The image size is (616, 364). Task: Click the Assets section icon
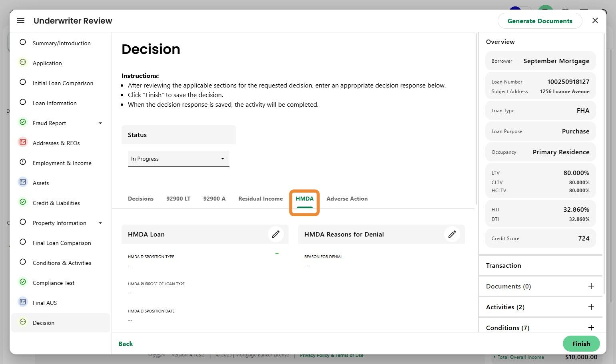click(x=23, y=182)
